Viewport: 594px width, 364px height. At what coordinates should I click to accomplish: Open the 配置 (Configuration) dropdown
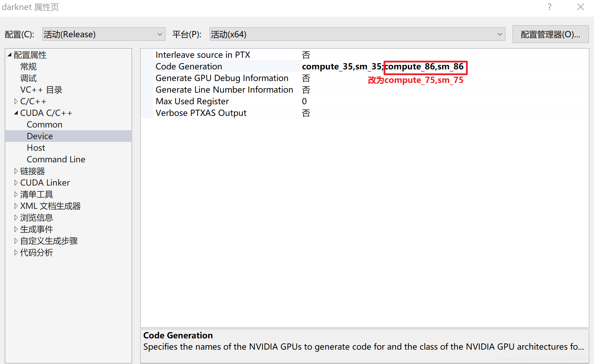104,34
